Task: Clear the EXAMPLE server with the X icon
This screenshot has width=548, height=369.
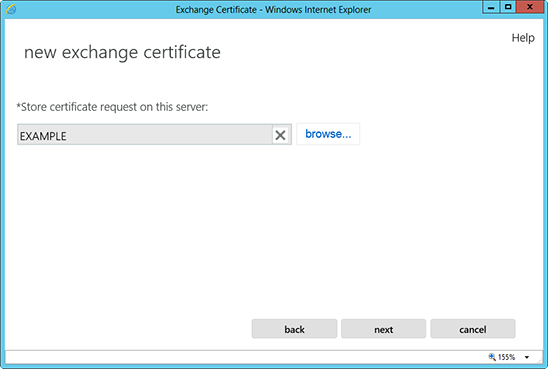Action: tap(280, 135)
